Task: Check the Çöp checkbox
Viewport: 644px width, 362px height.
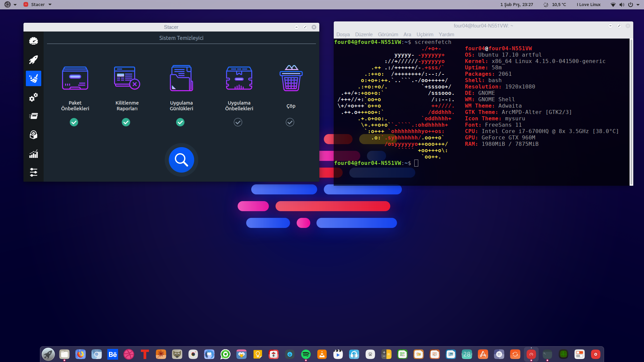Action: pos(290,122)
